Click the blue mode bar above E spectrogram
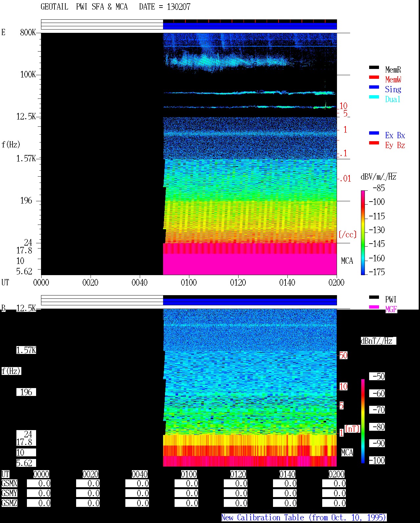 point(250,26)
